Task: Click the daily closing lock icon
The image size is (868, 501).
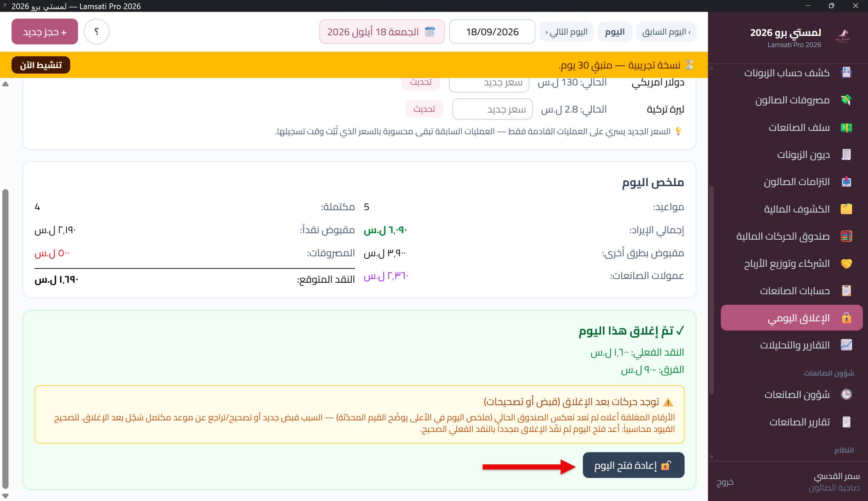Action: (x=846, y=318)
